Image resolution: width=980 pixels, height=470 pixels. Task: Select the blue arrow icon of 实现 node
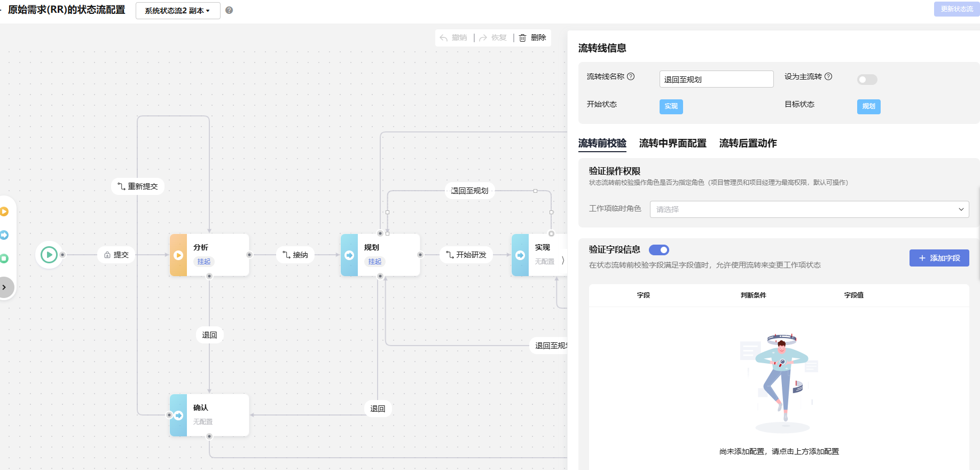[x=520, y=255]
